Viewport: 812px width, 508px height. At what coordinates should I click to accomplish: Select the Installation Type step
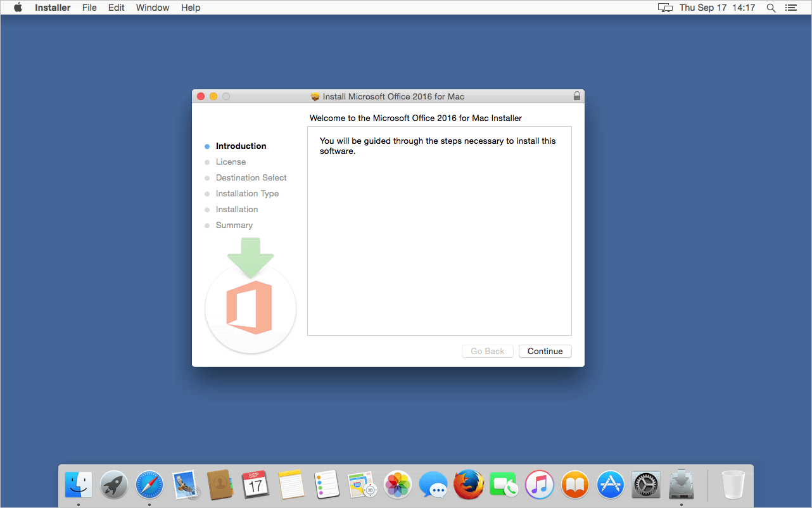tap(247, 193)
